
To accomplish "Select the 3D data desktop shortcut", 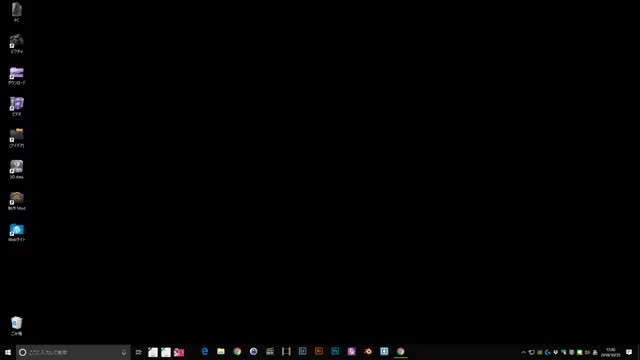I will coord(17,169).
